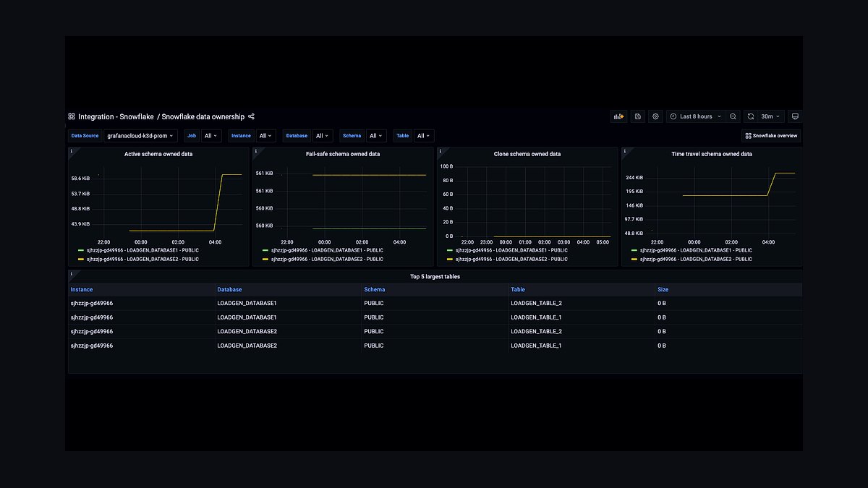The height and width of the screenshot is (488, 868).
Task: Open the Last 8 hours time picker
Action: click(694, 116)
